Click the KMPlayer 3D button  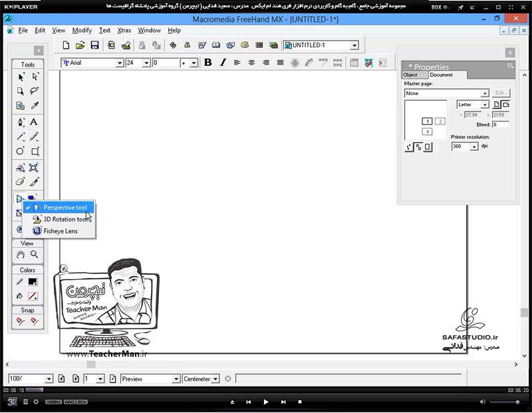coord(12,402)
